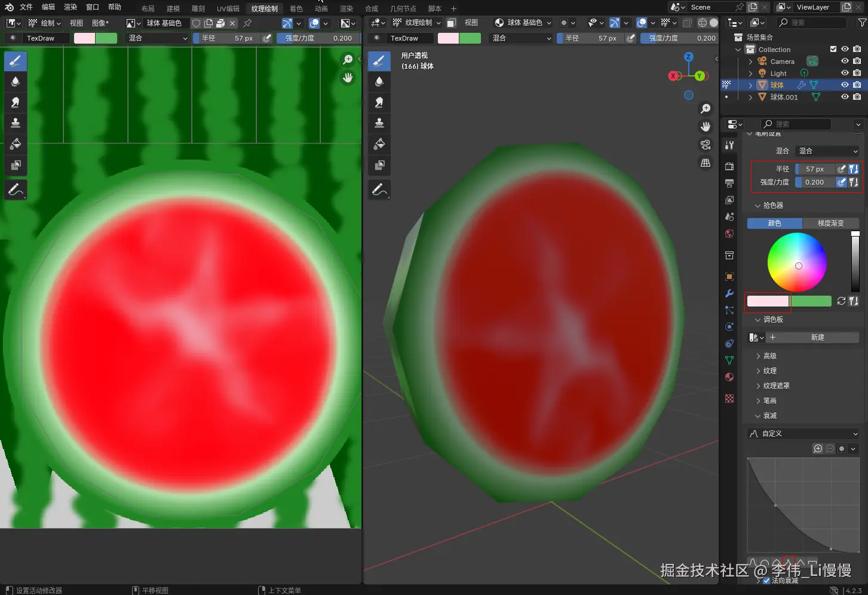Select the Fill bucket tool in image editor
The image size is (868, 595).
(16, 144)
